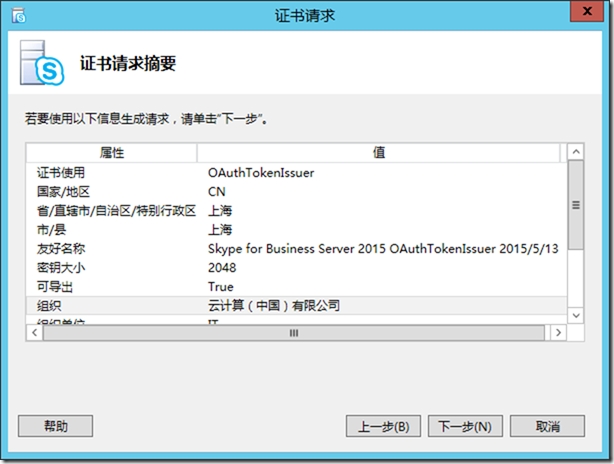Click the True value

pyautogui.click(x=220, y=287)
